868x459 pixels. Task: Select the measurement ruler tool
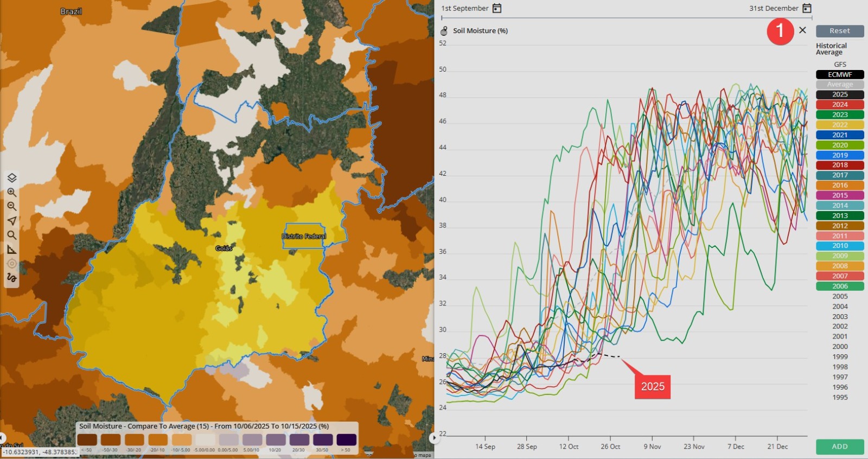click(x=12, y=250)
